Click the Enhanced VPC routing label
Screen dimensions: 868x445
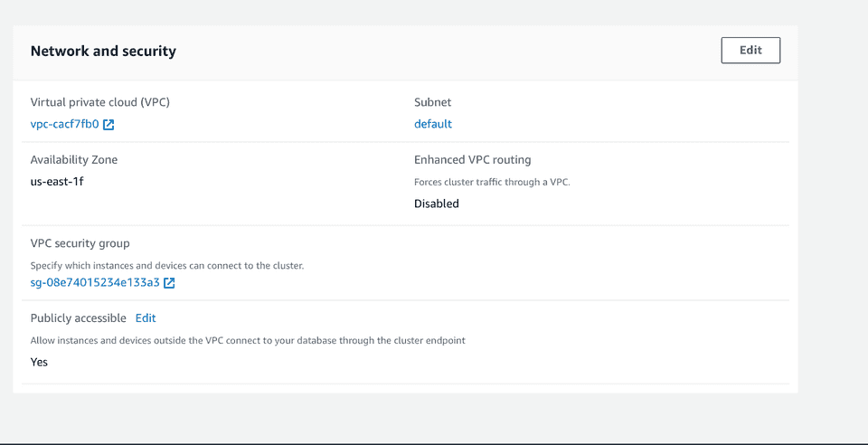point(472,160)
